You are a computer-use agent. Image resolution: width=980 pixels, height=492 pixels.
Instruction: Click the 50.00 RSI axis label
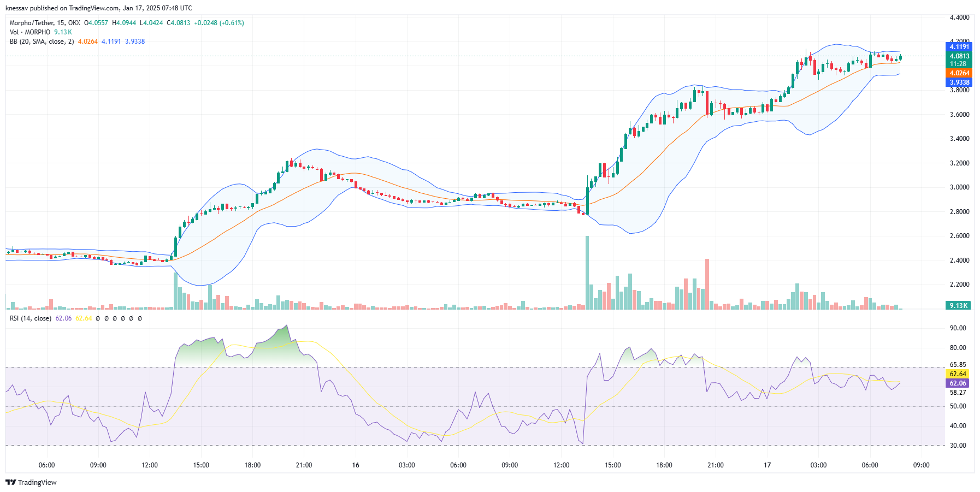958,406
